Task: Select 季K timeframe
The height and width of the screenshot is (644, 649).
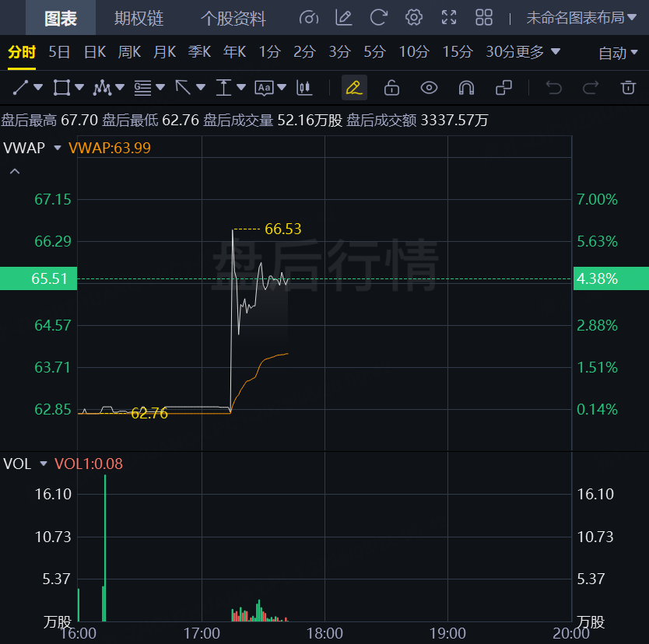Action: coord(199,52)
